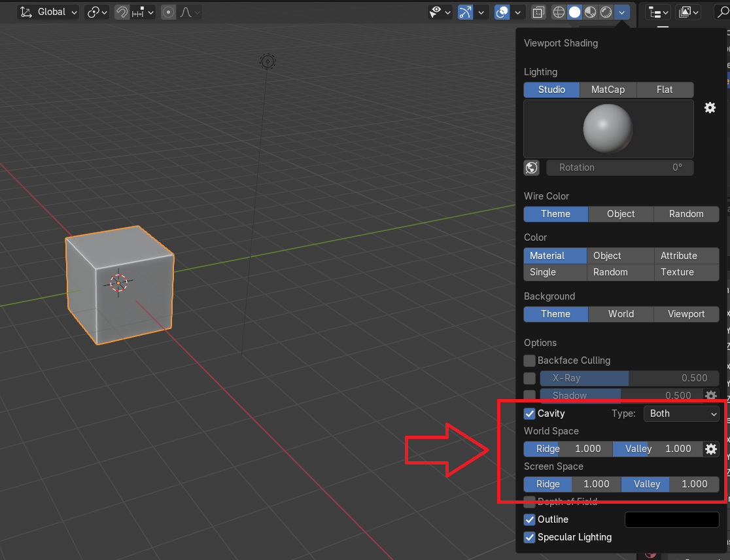The height and width of the screenshot is (560, 730).
Task: Set Color to Single
Action: click(x=555, y=272)
